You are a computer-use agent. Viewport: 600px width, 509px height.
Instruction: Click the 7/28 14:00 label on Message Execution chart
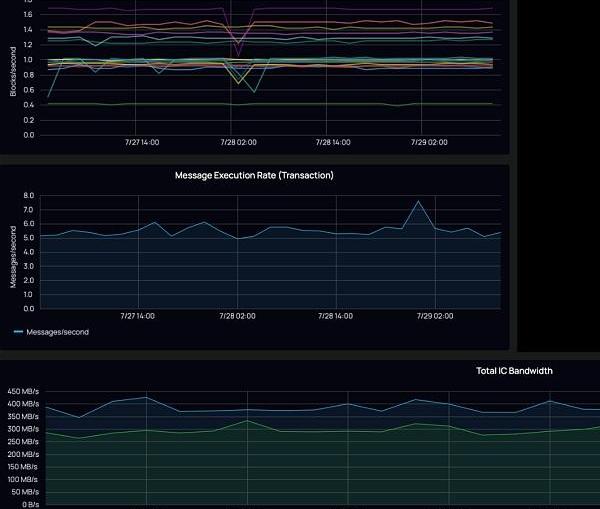(333, 316)
